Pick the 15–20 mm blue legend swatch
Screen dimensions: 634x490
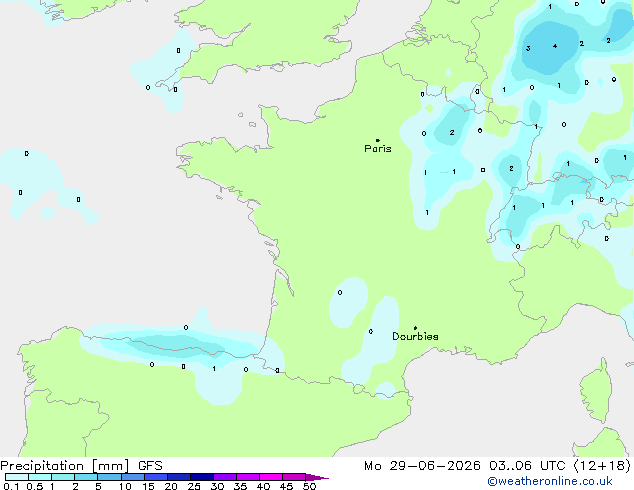[155, 477]
